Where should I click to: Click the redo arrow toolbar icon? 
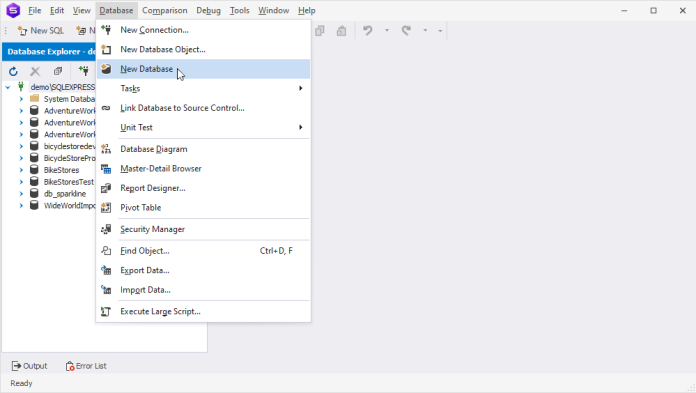pyautogui.click(x=406, y=30)
